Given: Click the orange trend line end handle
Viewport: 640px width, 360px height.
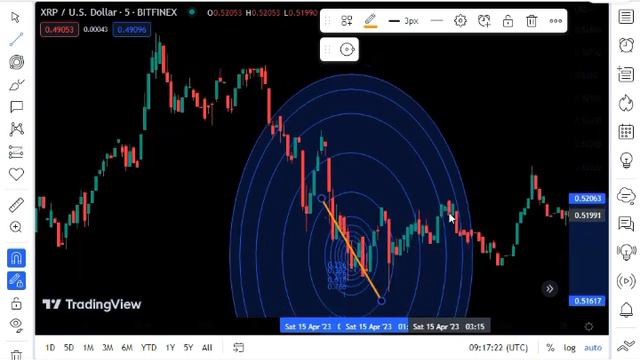Looking at the screenshot, I should point(381,301).
